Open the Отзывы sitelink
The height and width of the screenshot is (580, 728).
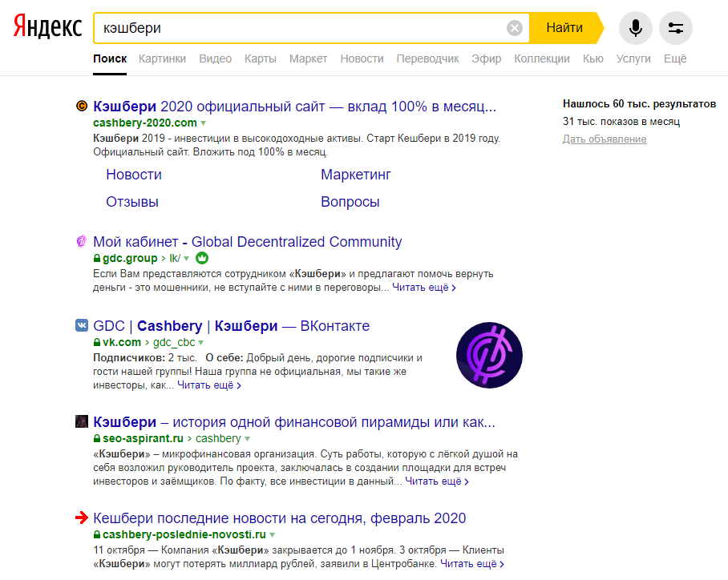click(x=132, y=202)
